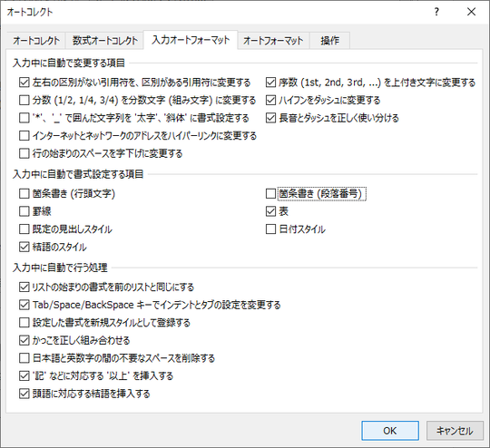
Task: Click the キャンセル button
Action: [x=455, y=431]
